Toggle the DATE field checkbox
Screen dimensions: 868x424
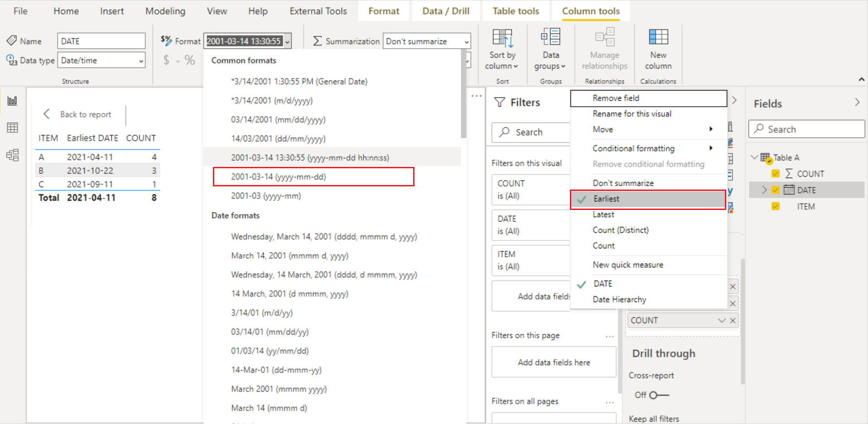pos(776,190)
